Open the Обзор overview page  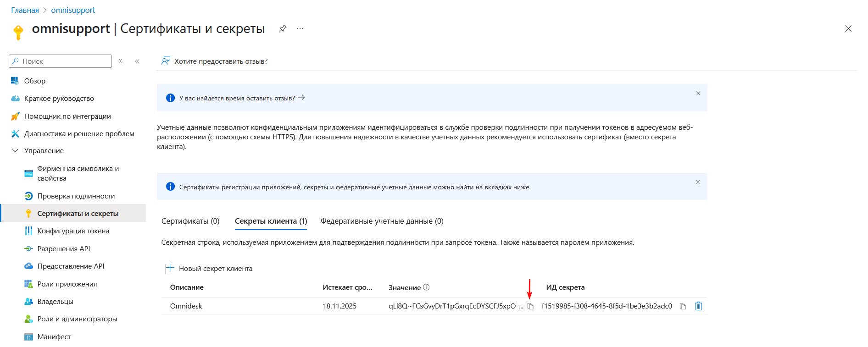point(35,81)
